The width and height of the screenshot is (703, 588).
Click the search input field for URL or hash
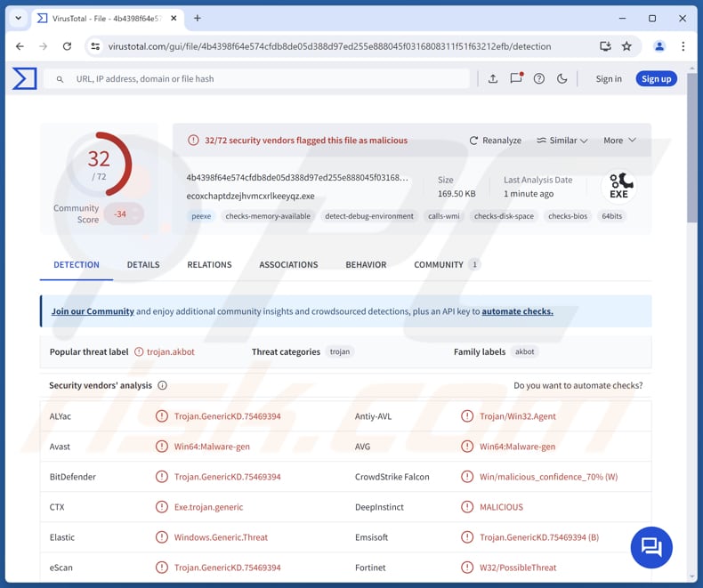pos(257,79)
